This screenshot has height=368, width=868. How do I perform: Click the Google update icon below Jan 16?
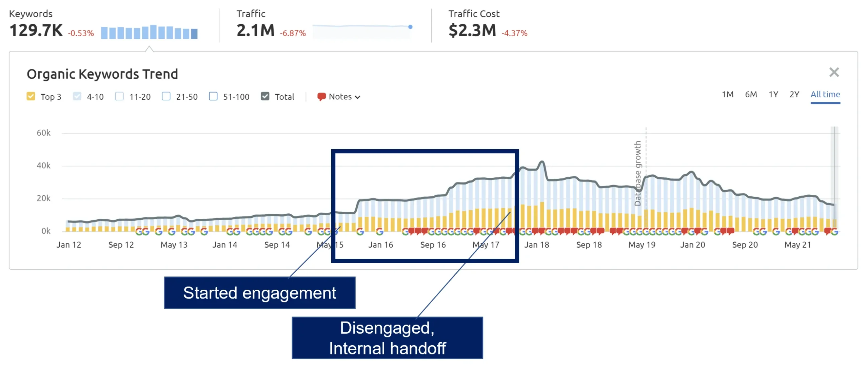coord(379,232)
